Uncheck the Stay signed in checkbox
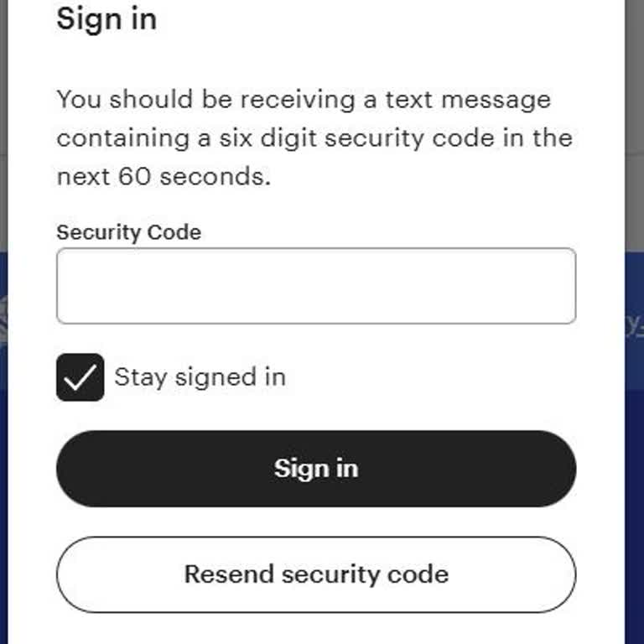644x644 pixels. tap(80, 377)
